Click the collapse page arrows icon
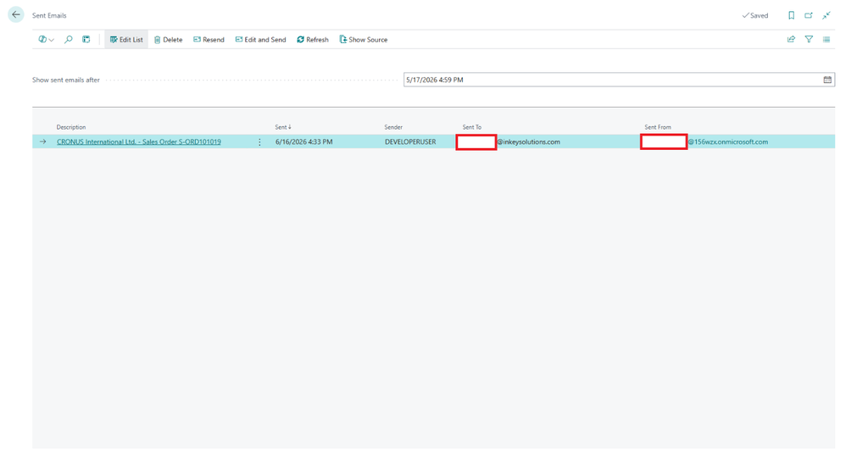The height and width of the screenshot is (460, 868). (826, 15)
